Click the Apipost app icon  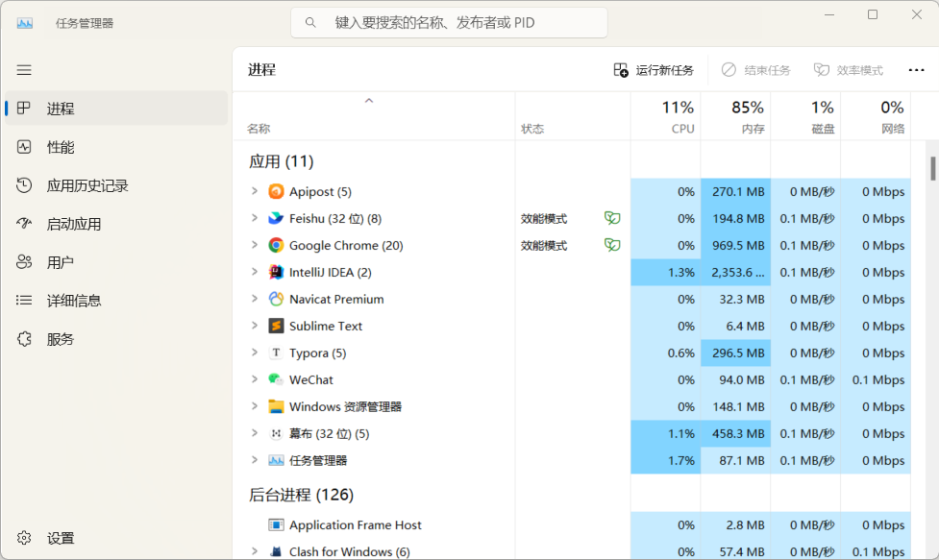pos(276,191)
